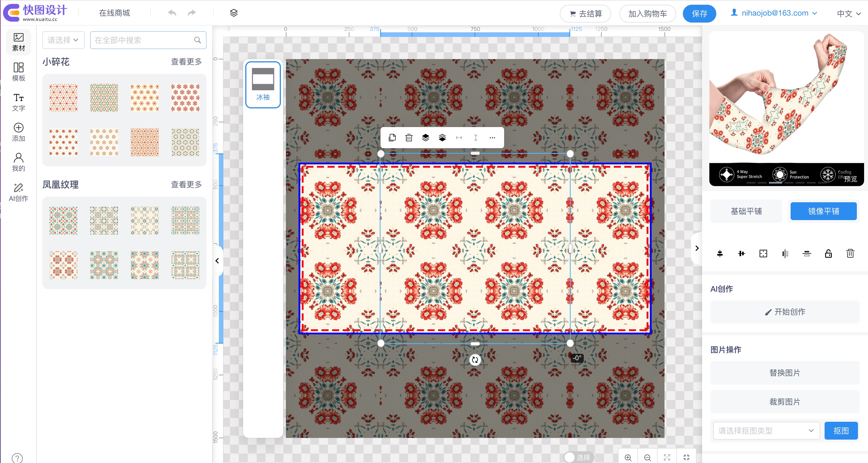Toggle the 选择 switch at canvas bottom

coord(578,457)
